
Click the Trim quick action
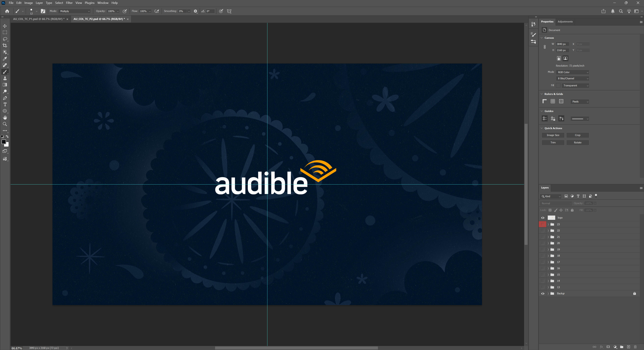[553, 143]
